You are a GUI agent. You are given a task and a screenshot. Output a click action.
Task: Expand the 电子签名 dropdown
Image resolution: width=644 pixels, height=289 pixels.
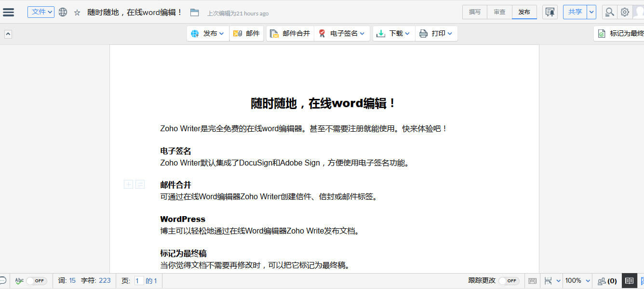[342, 34]
